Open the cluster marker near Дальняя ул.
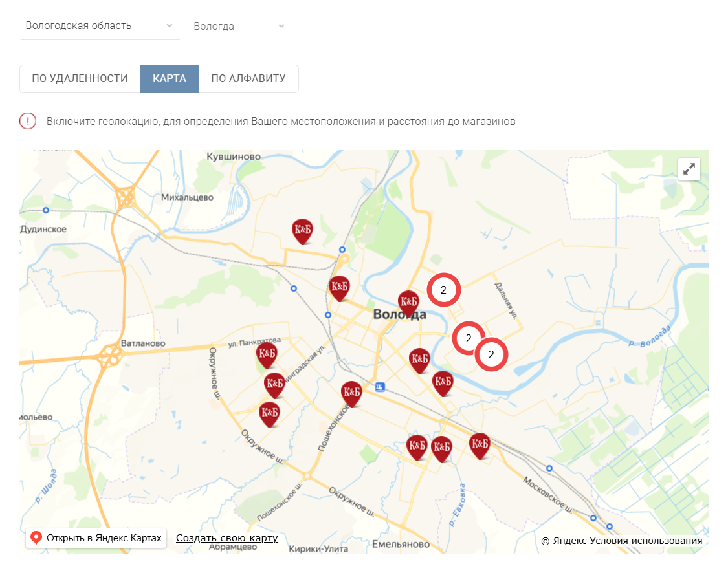The image size is (728, 564). 443,290
